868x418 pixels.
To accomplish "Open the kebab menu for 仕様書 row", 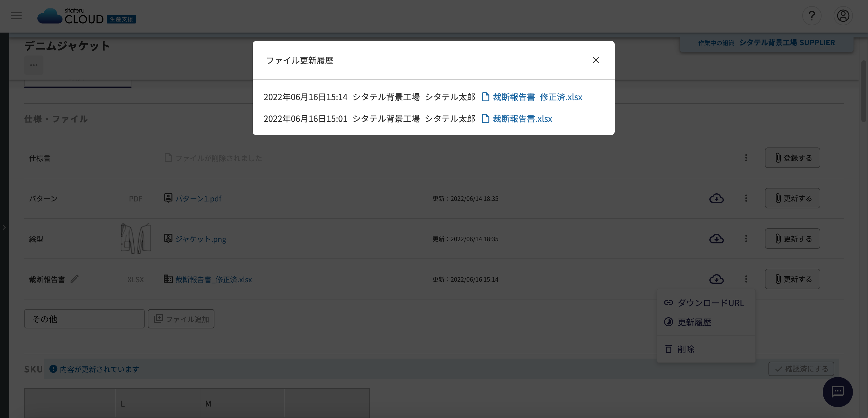I will [746, 158].
